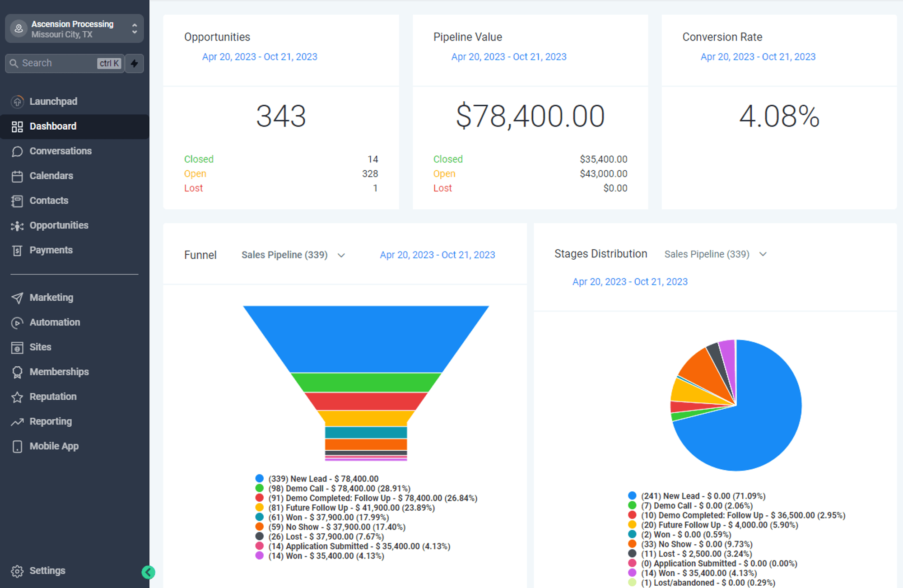Click the lightning bolt quick actions icon

(135, 63)
